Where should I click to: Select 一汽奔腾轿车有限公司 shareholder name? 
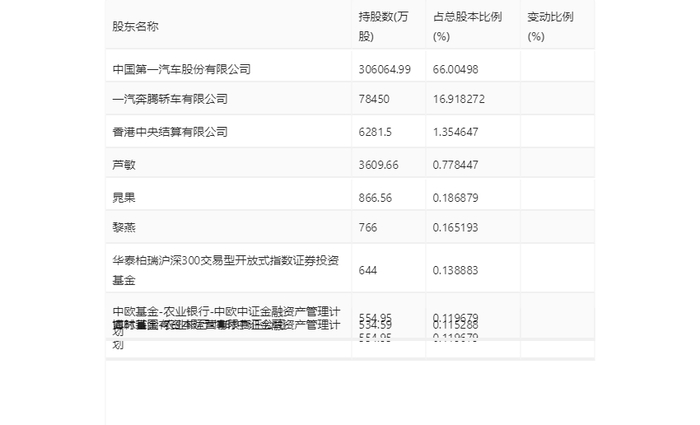(x=170, y=99)
